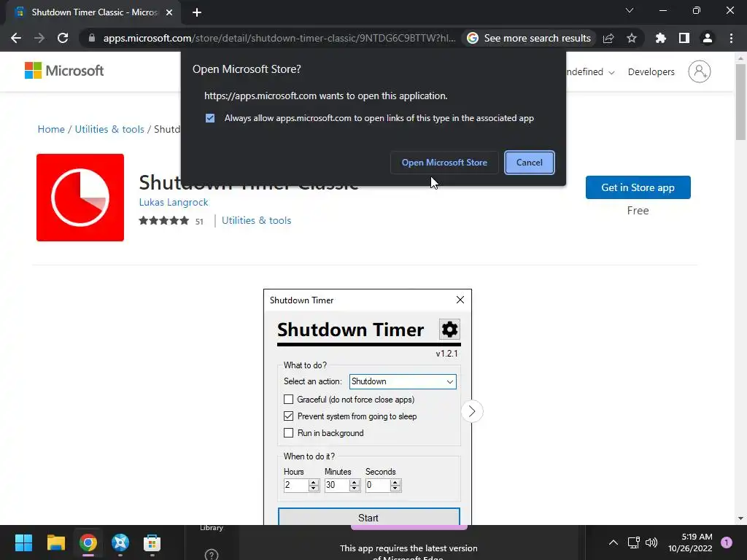Show the next screenshot with chevron

pyautogui.click(x=472, y=411)
